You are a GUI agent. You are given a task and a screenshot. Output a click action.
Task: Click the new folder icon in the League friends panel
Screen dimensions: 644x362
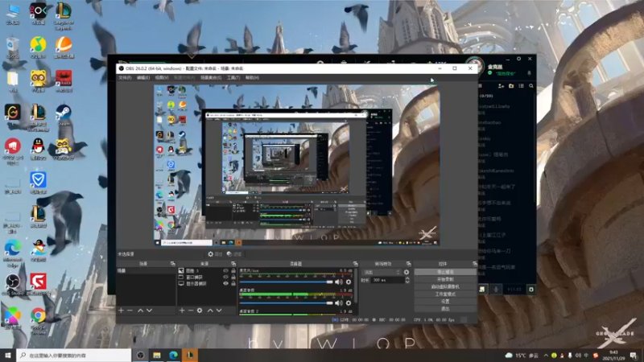tap(511, 86)
